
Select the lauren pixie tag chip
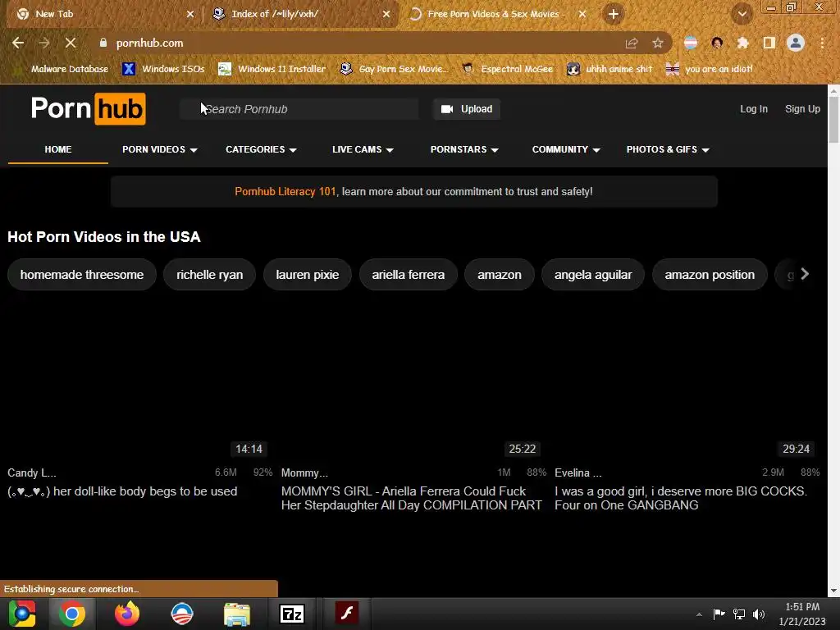coord(307,274)
